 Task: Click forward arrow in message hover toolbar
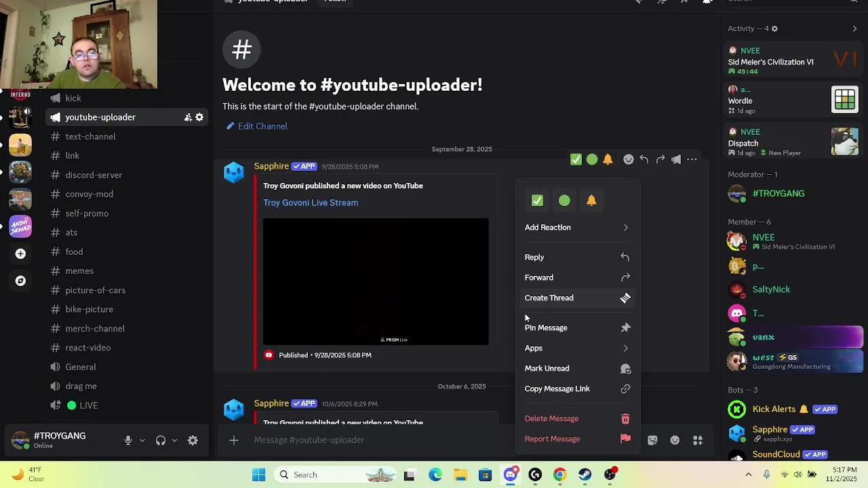(660, 159)
